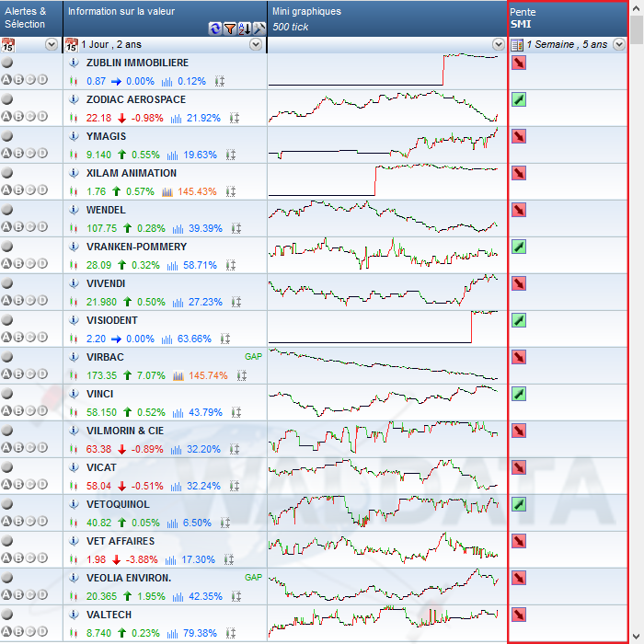Image resolution: width=644 pixels, height=644 pixels.
Task: Click candlestick chart icon for VINCI
Action: point(74,412)
